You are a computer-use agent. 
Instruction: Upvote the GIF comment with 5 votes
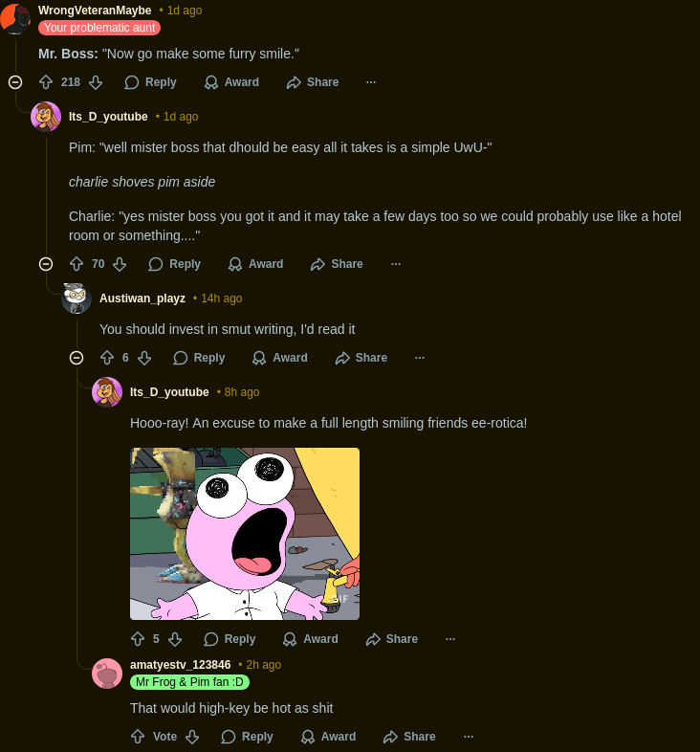click(x=138, y=639)
